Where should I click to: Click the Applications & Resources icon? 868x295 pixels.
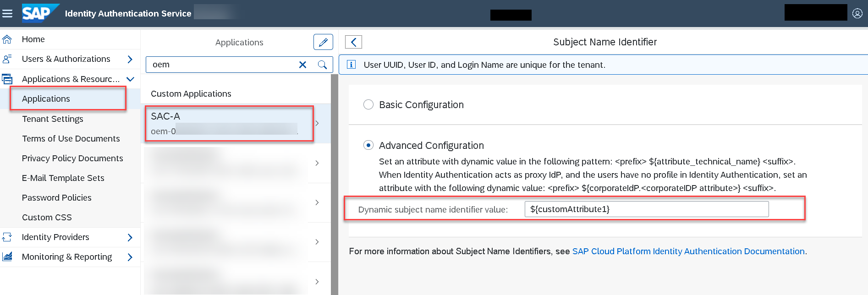click(x=7, y=79)
